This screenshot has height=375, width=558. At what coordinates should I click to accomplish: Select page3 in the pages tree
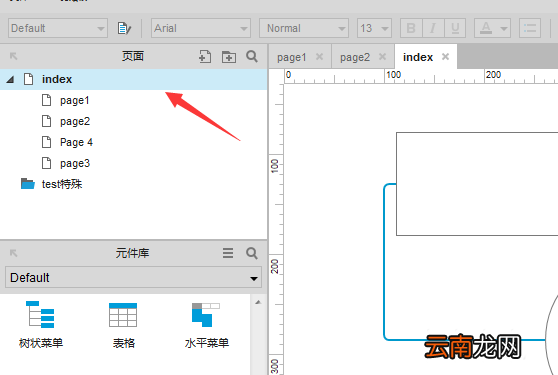pos(75,163)
